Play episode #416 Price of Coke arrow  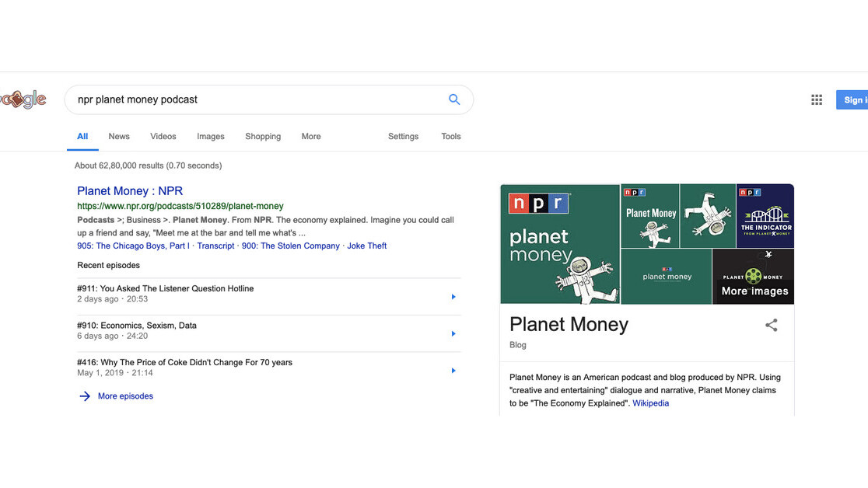(x=453, y=371)
